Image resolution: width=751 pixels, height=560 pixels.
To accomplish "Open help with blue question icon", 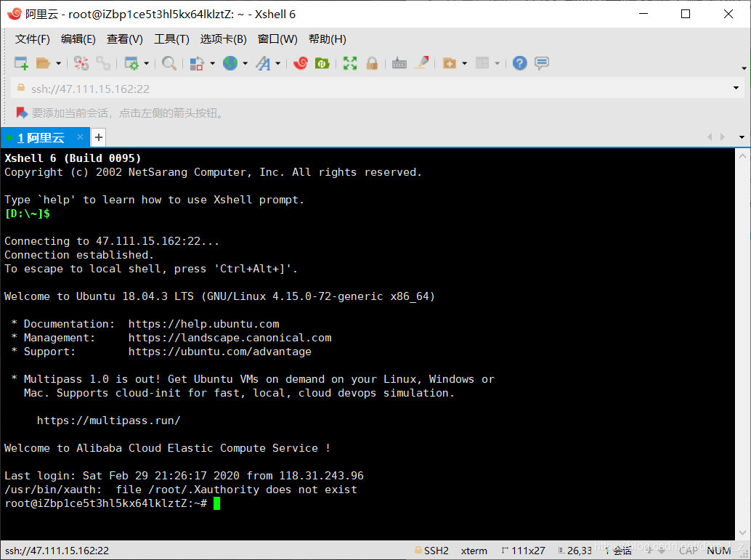I will point(519,63).
